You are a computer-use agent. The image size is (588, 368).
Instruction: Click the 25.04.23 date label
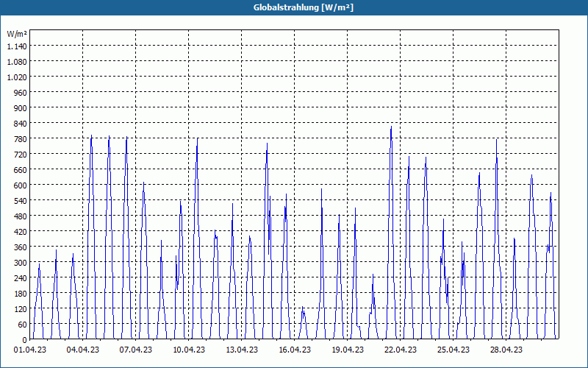[x=453, y=350]
